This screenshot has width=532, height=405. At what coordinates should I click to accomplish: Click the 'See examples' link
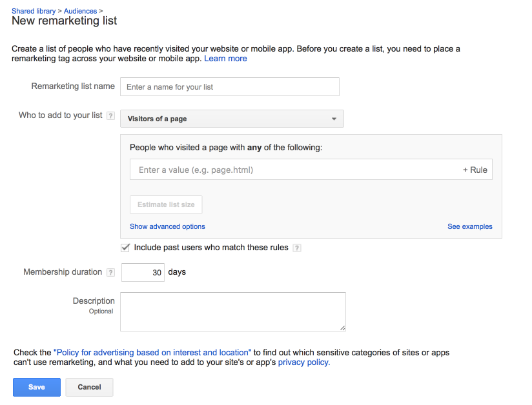pos(469,226)
